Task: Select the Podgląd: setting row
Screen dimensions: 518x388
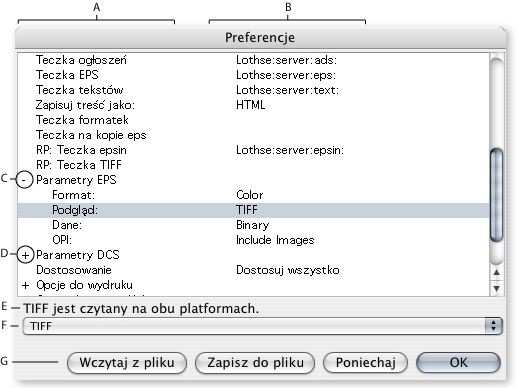Action: coord(253,210)
